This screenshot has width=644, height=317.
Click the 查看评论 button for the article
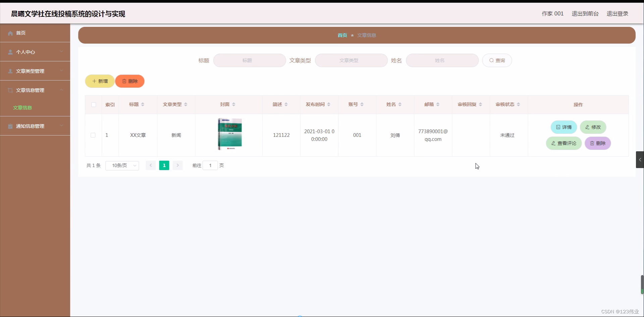point(563,143)
